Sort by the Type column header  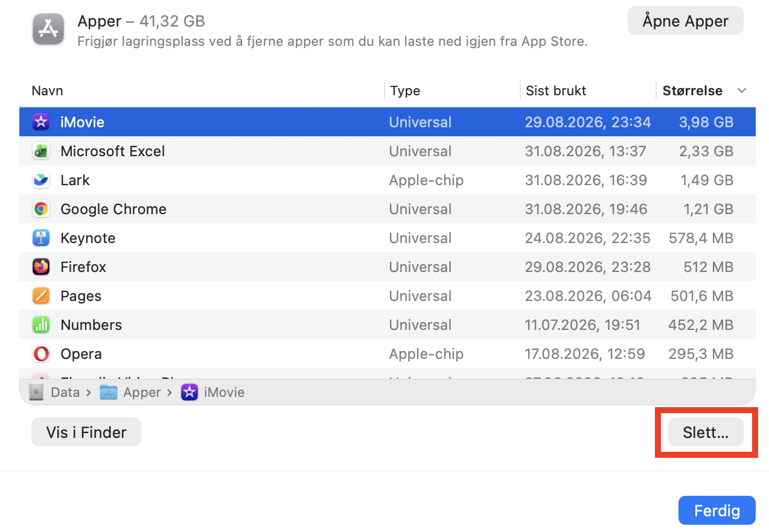coord(405,91)
